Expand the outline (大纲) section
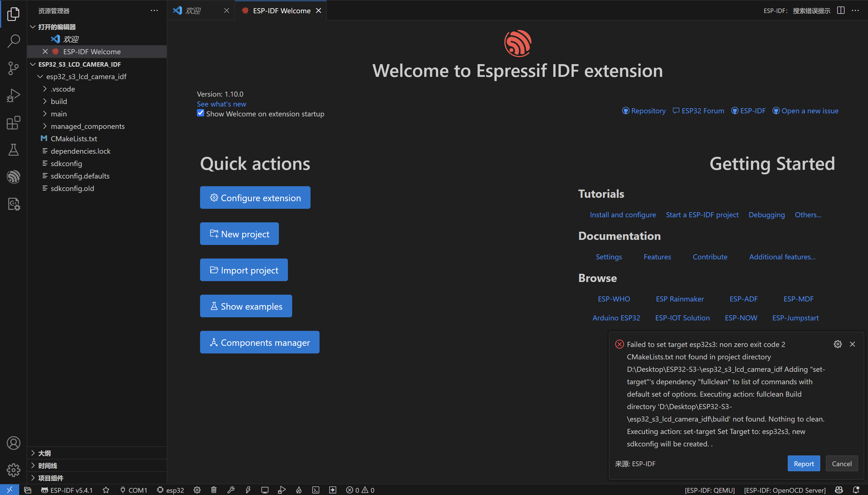The height and width of the screenshot is (495, 868). pos(97,453)
